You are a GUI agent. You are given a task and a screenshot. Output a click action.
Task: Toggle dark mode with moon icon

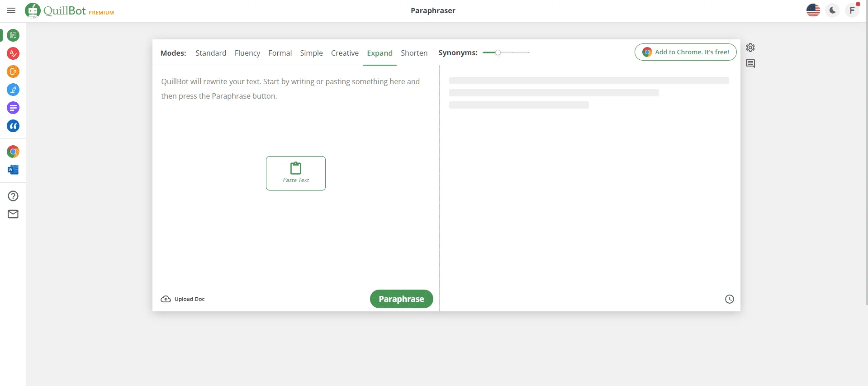pos(832,10)
